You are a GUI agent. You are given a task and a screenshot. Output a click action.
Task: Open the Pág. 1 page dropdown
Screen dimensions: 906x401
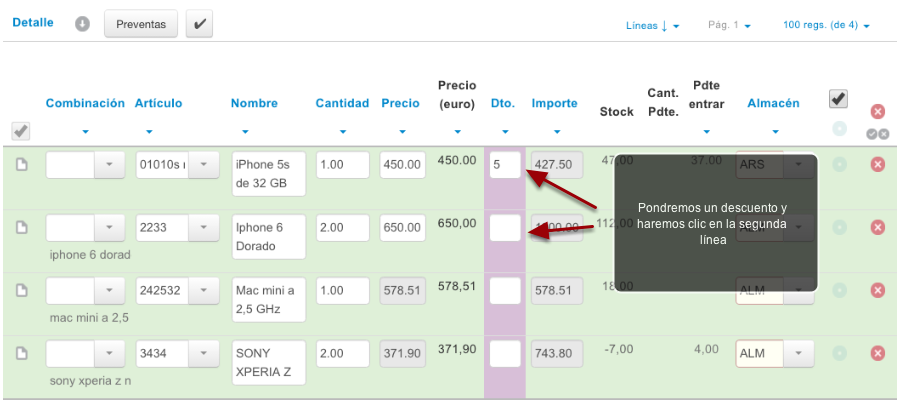(x=729, y=25)
